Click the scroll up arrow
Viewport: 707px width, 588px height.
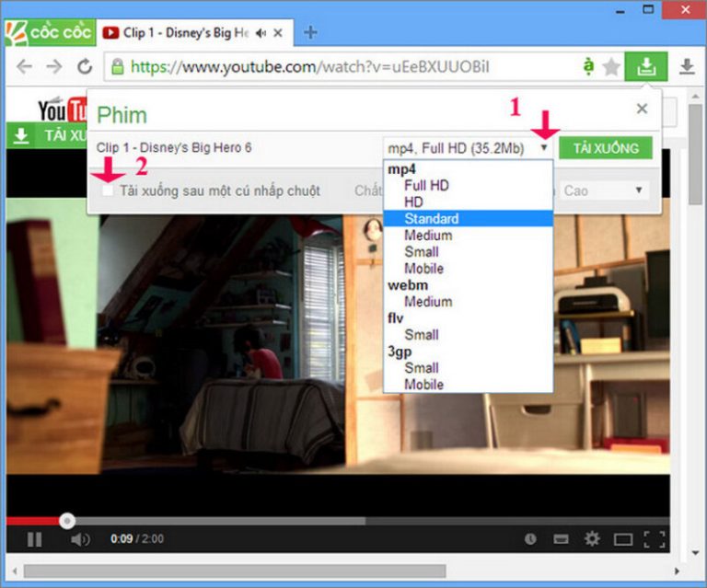pos(696,96)
